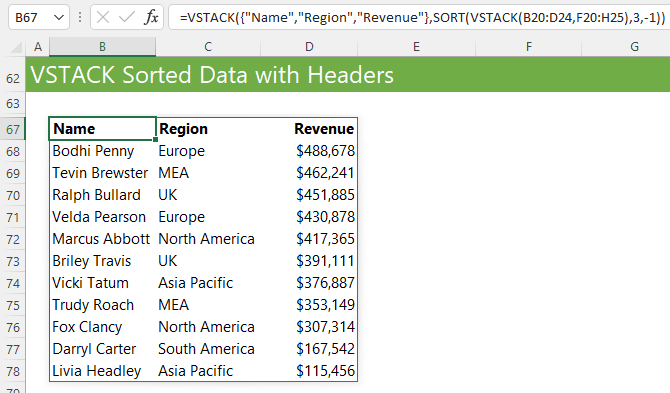Select the $462,241 revenue cell

(x=309, y=173)
